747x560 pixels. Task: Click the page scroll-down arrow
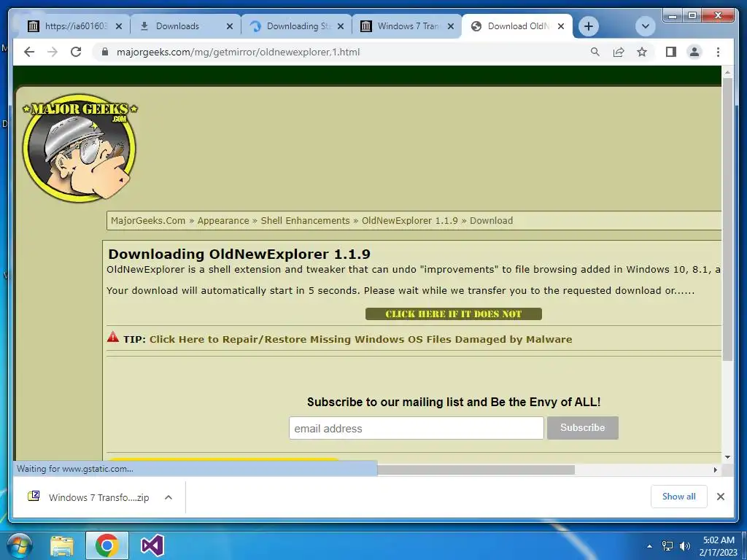(727, 457)
